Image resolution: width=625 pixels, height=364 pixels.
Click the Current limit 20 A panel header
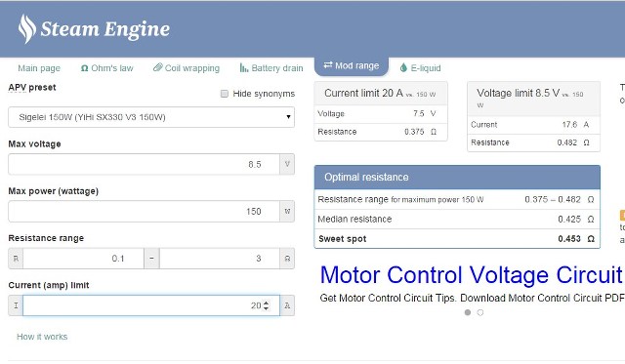point(381,93)
